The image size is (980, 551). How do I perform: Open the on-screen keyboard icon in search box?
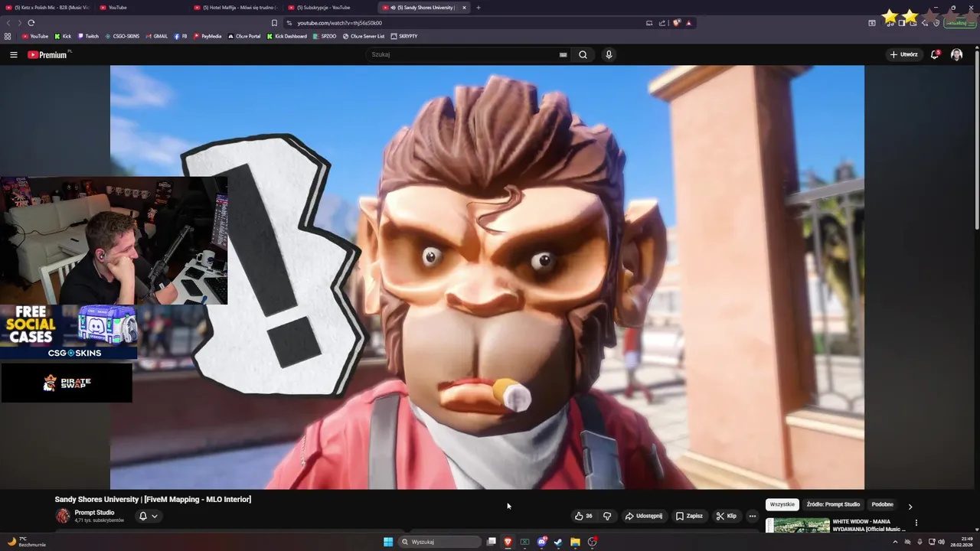563,54
